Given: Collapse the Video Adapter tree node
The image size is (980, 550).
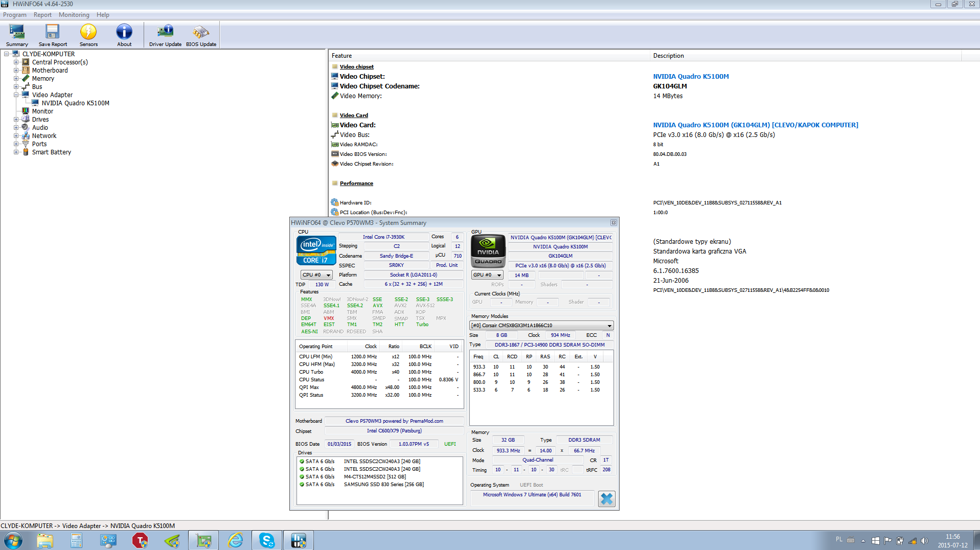Looking at the screenshot, I should click(16, 95).
